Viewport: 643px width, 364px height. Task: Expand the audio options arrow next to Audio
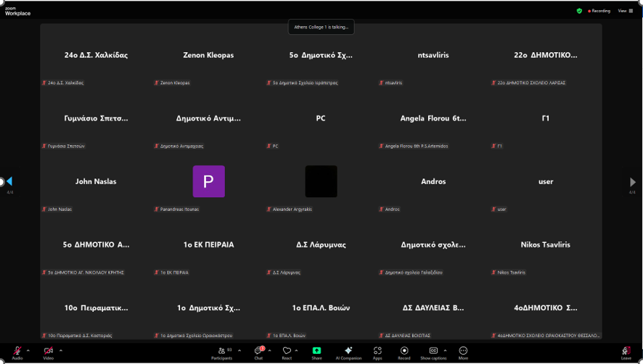tap(28, 350)
